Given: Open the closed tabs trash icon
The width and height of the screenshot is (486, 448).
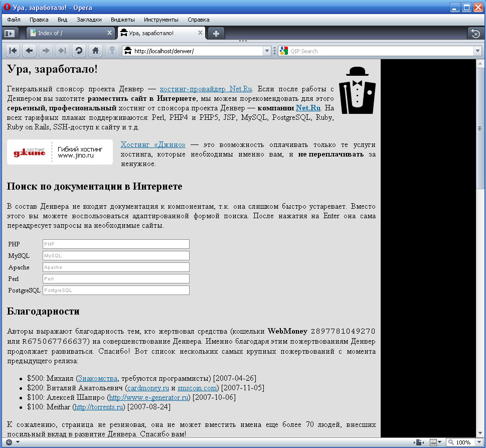Looking at the screenshot, I should (475, 33).
